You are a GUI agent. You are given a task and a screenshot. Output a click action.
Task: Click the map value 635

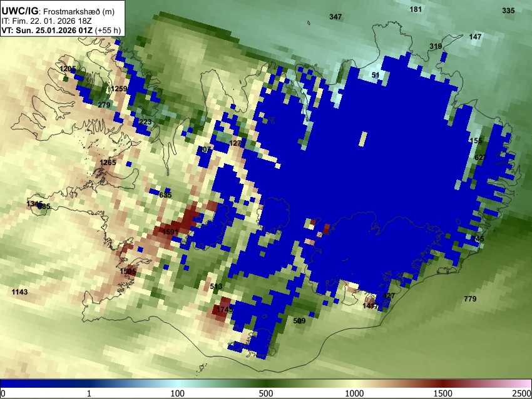tap(165, 194)
